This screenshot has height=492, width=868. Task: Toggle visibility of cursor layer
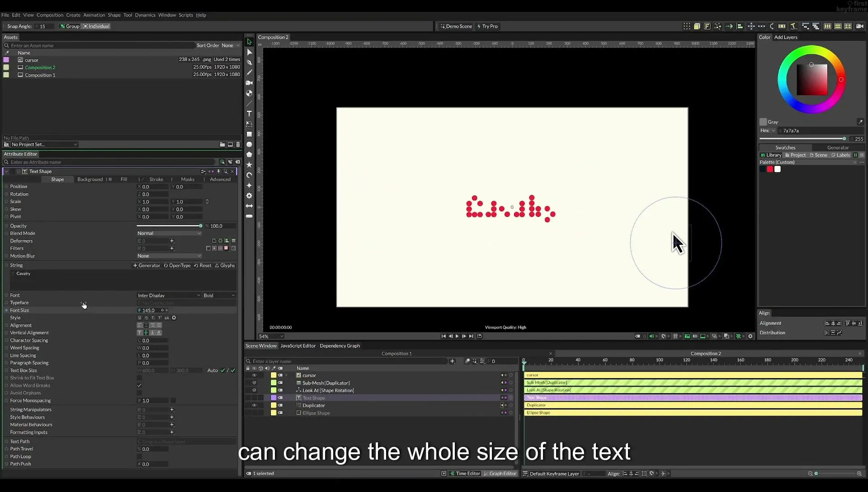254,375
